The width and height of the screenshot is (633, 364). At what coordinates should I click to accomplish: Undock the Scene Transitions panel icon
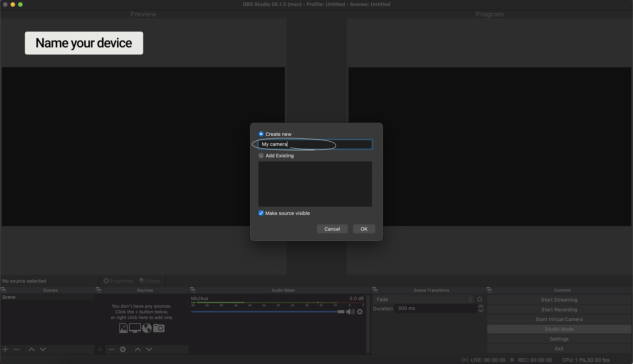point(375,290)
